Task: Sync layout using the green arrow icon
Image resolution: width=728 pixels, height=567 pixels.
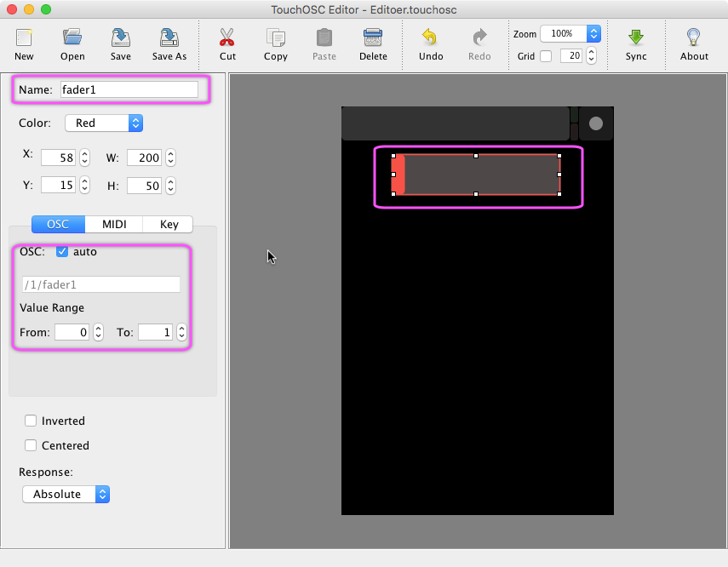Action: click(636, 38)
